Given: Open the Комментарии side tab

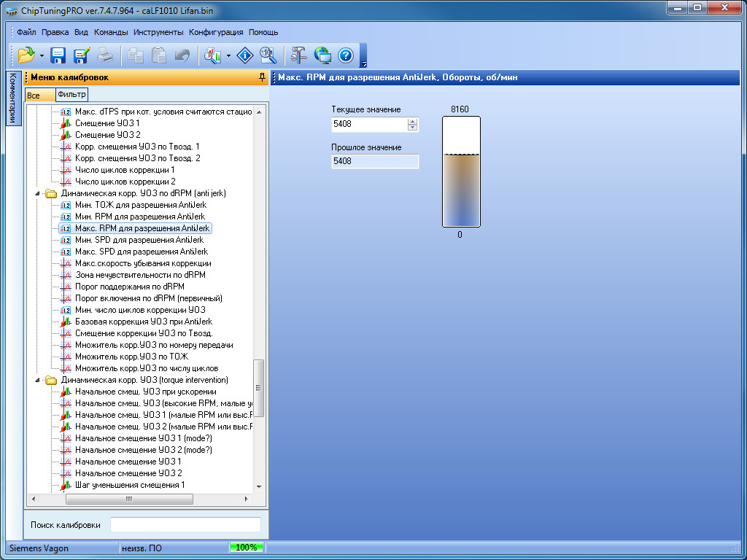Looking at the screenshot, I should point(12,98).
